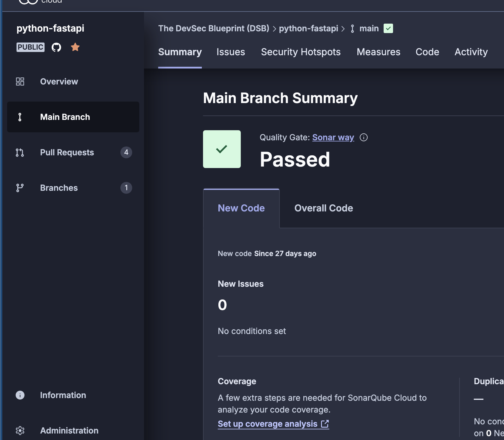The image size is (504, 440).
Task: Click the Information circle icon
Action: tap(20, 395)
